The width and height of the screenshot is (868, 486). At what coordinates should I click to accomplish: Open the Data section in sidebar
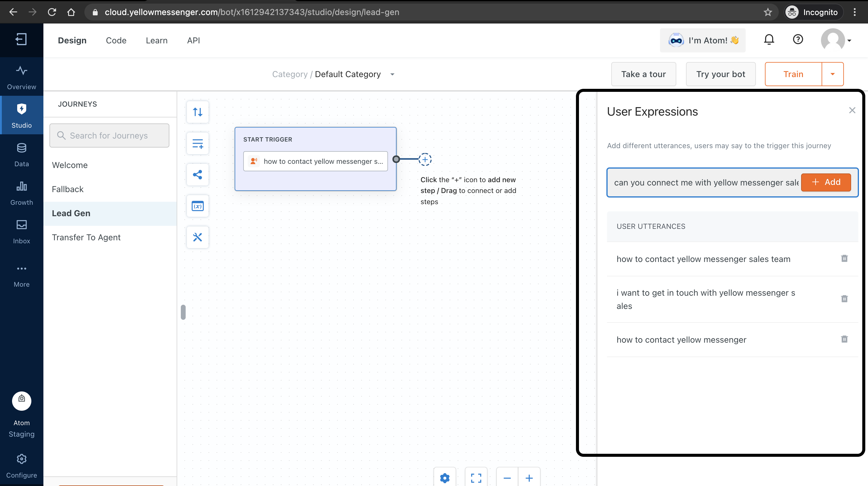[22, 154]
